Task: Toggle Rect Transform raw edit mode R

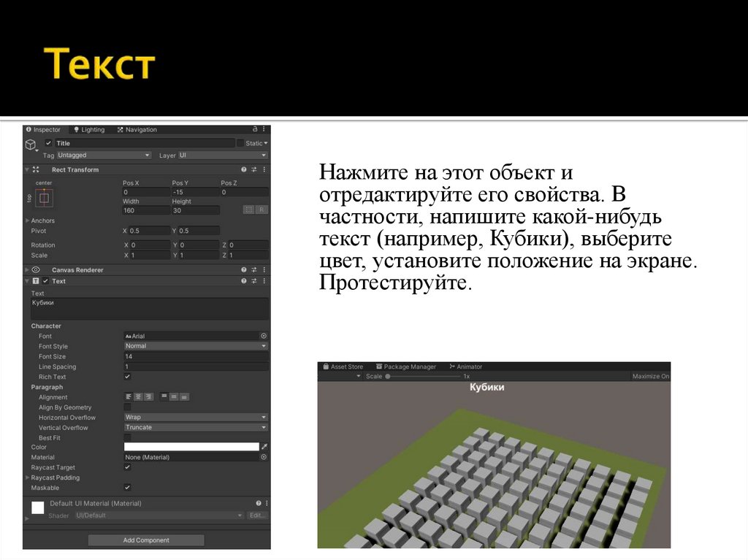Action: pos(262,210)
